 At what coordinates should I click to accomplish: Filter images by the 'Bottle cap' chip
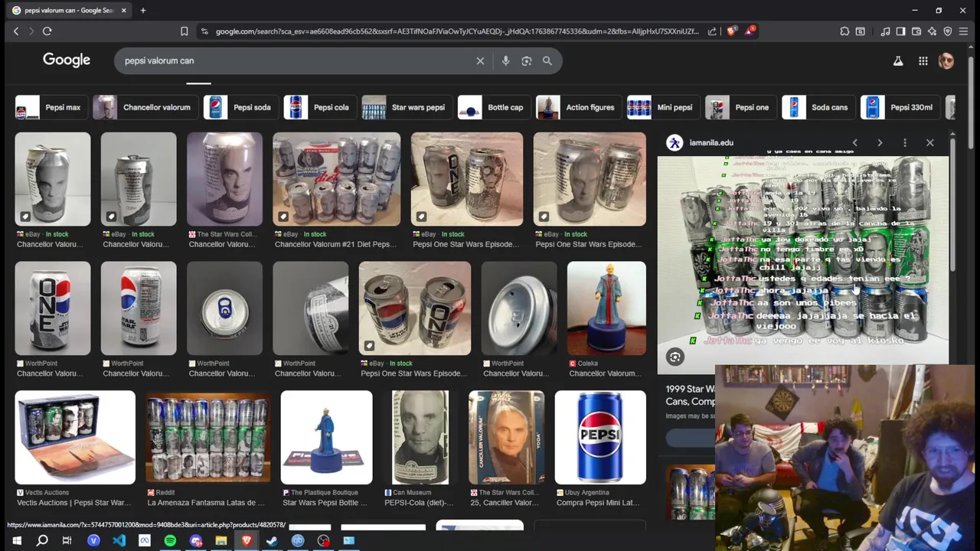tap(494, 107)
